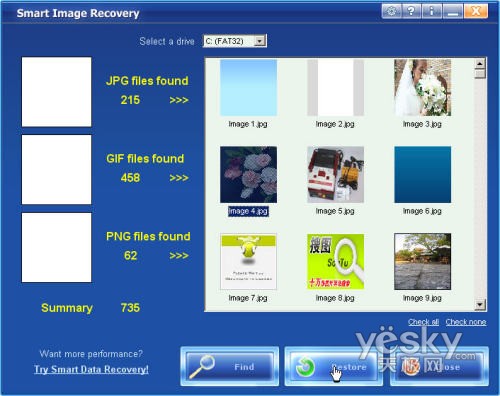Select the landscape thumbnail Image 9.jpg
Viewport: 500px width, 396px height.
pyautogui.click(x=422, y=262)
